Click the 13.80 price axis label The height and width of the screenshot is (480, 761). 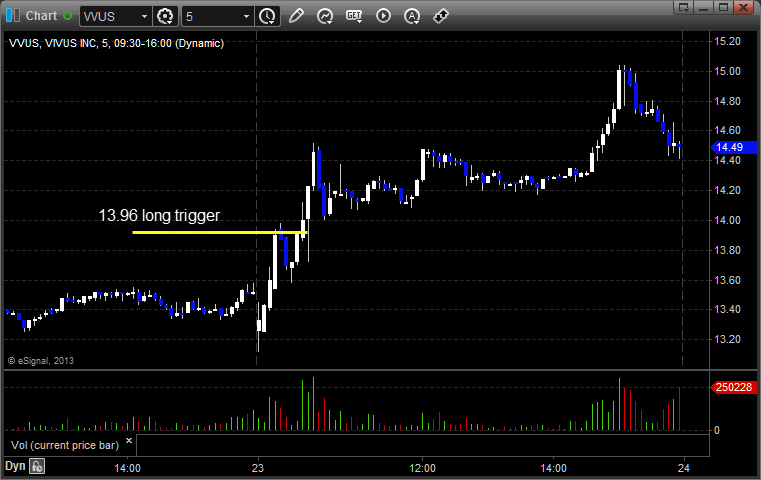[x=728, y=250]
